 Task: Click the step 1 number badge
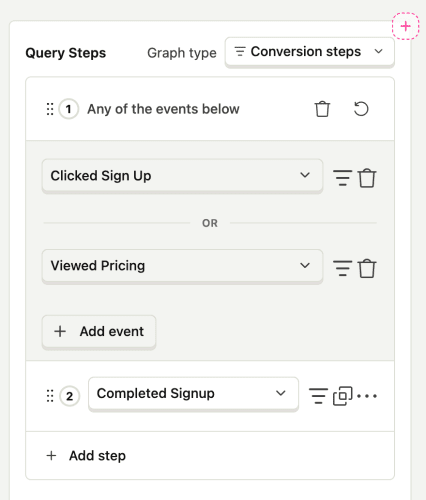pos(69,109)
